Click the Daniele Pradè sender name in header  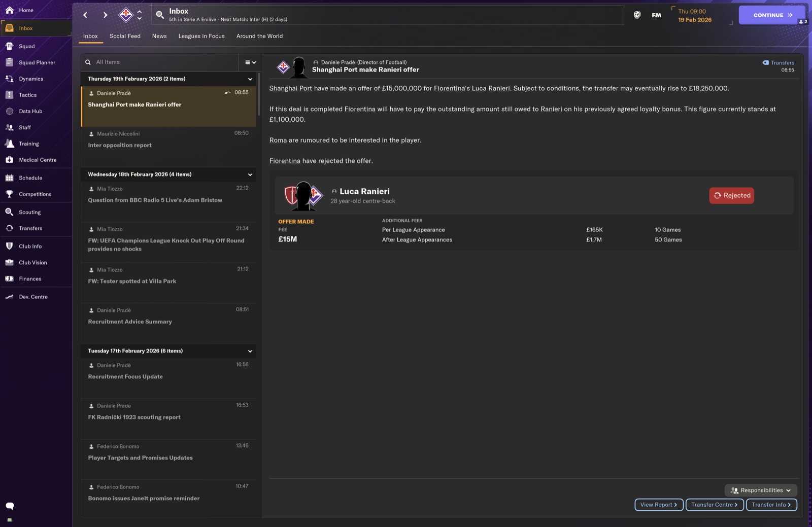(338, 62)
